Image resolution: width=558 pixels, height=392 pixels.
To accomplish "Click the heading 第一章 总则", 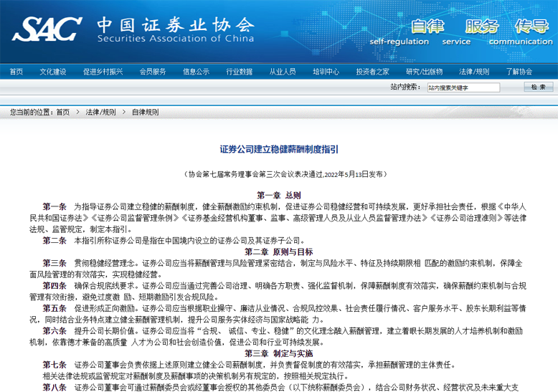I will pos(279,196).
